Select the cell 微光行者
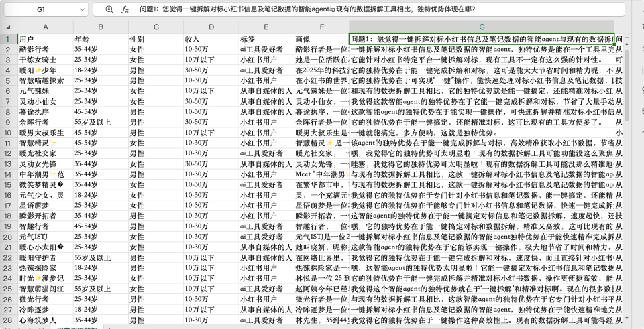 coord(46,299)
